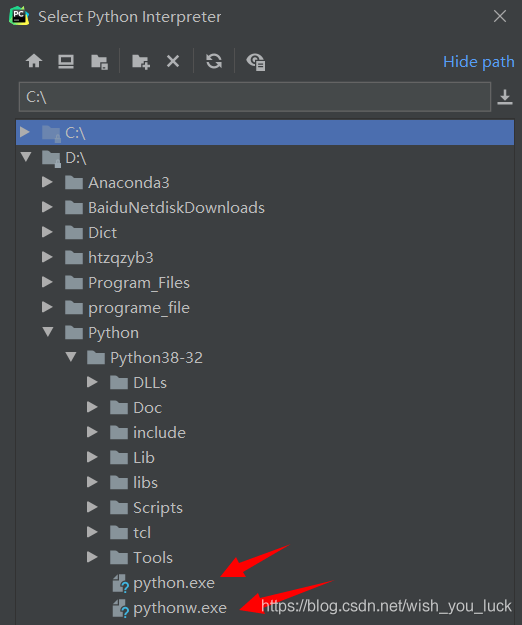Select python.exe in the tree
The height and width of the screenshot is (625, 522).
(x=174, y=583)
